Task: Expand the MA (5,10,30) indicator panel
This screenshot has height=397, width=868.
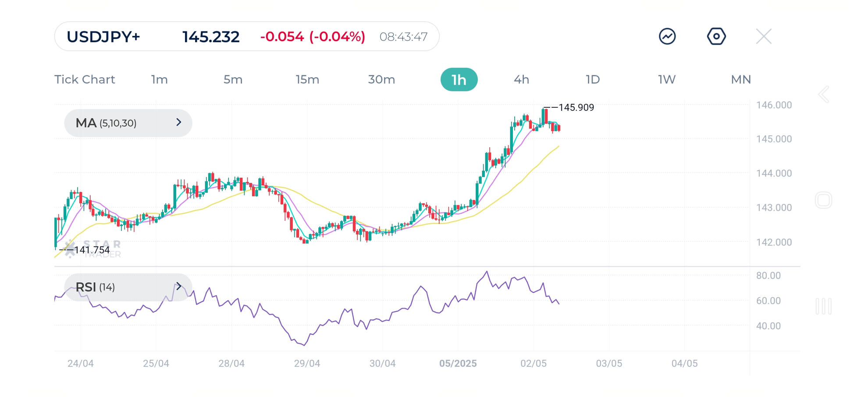Action: 128,123
